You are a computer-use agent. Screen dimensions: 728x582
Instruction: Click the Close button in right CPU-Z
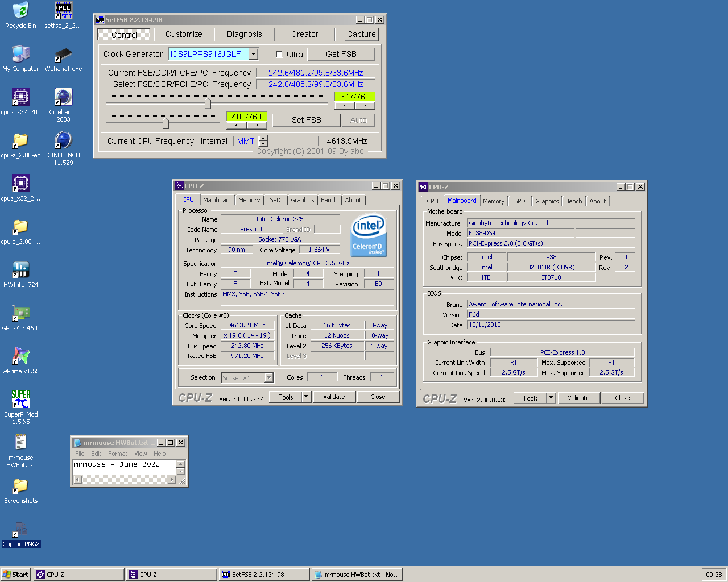[622, 398]
